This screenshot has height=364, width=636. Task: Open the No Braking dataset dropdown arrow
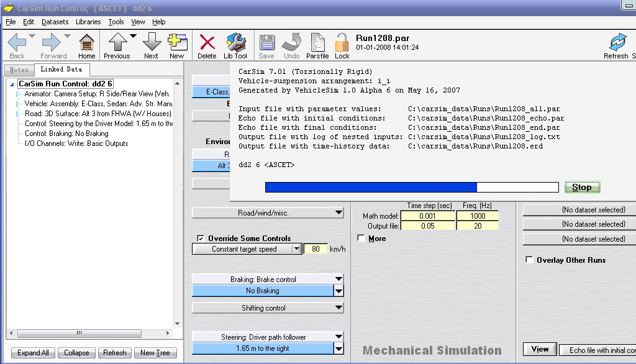338,291
